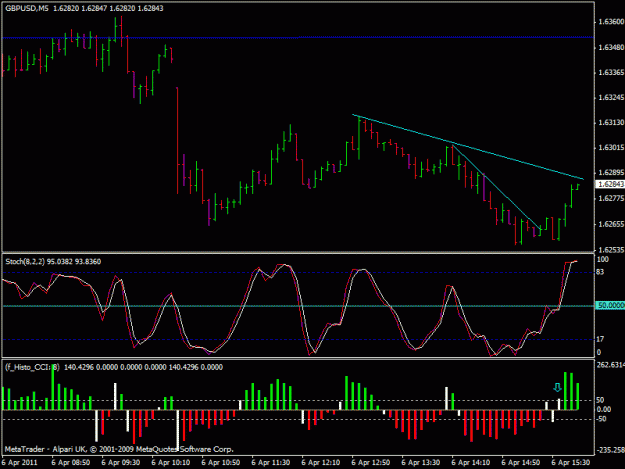
Task: Click the 6 Apr 14:10 time label
Action: pos(471,463)
